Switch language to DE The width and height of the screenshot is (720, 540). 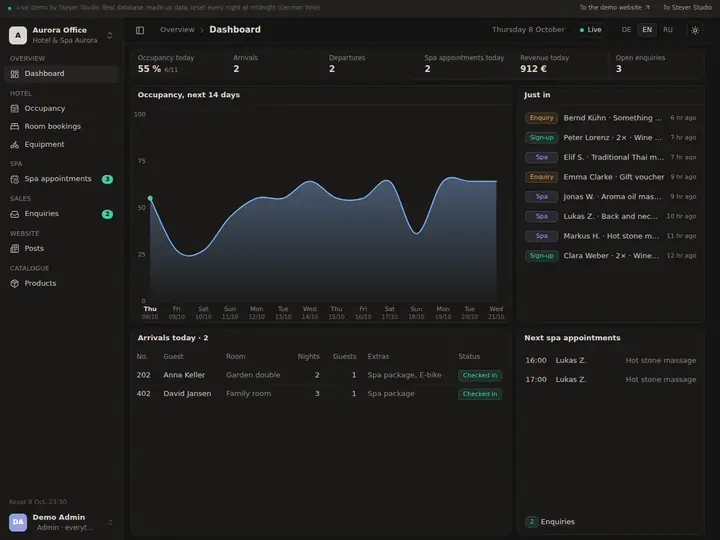click(x=626, y=30)
